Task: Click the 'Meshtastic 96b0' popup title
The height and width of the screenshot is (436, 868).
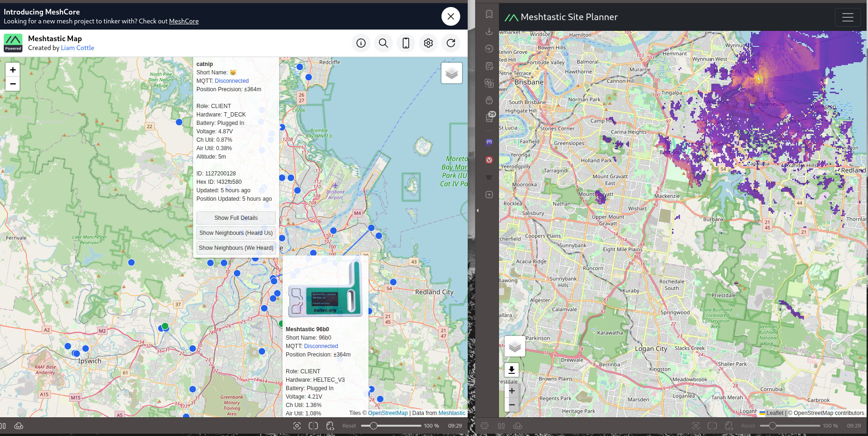Action: (x=307, y=329)
